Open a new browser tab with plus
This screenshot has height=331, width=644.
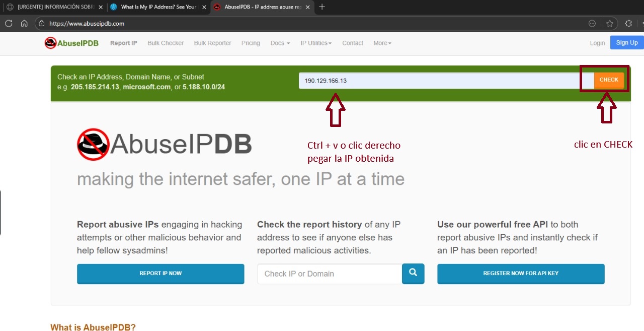322,7
